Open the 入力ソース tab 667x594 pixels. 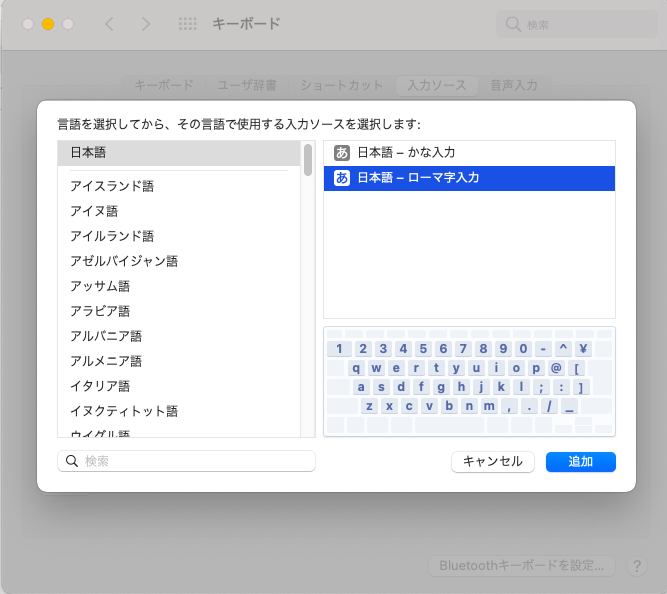tap(437, 86)
